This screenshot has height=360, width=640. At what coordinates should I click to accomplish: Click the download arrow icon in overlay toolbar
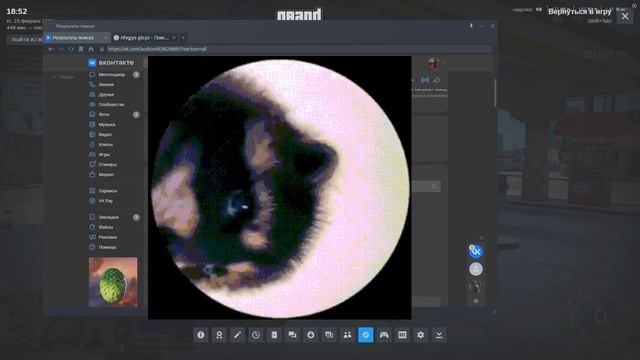click(439, 335)
